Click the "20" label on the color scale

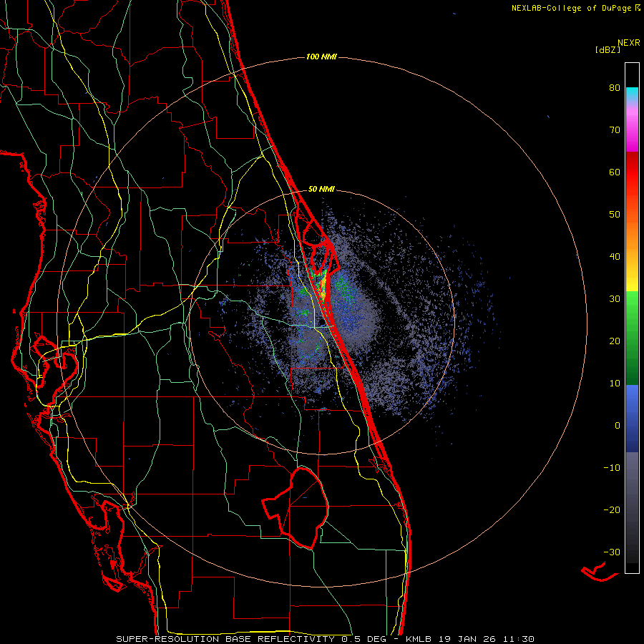[x=615, y=341]
